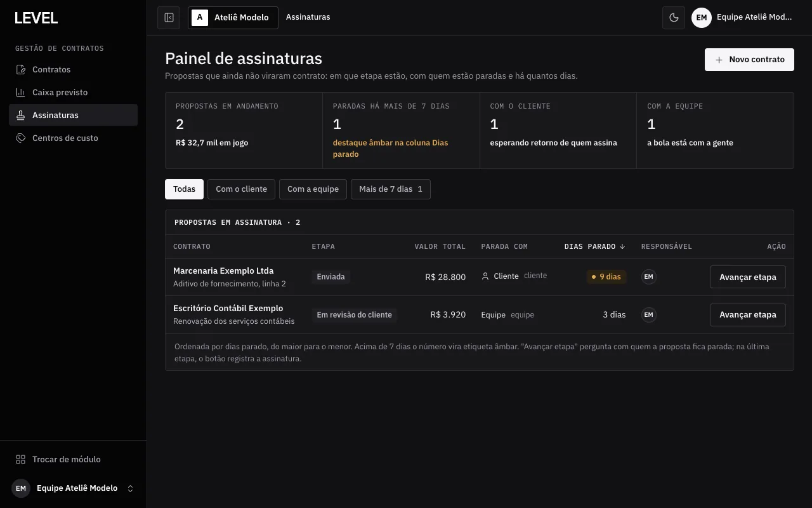Click the Assinaturas stamp icon

pyautogui.click(x=21, y=115)
